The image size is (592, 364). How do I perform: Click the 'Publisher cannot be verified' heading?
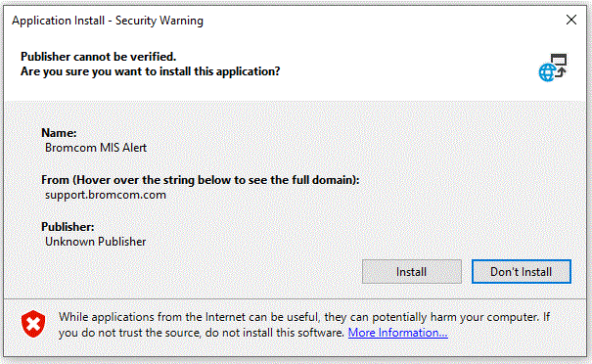pyautogui.click(x=98, y=57)
